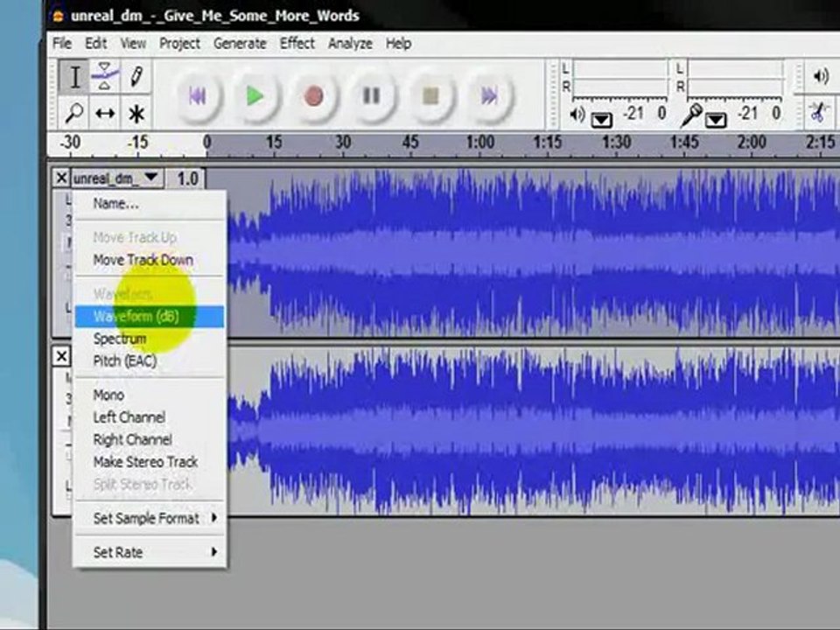Skip to start of track
840x630 pixels.
coord(198,96)
